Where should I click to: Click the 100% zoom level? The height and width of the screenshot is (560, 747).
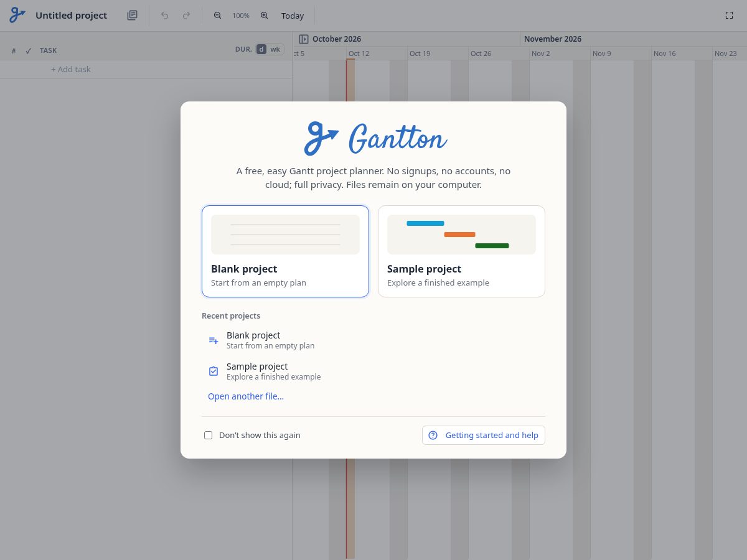point(241,16)
